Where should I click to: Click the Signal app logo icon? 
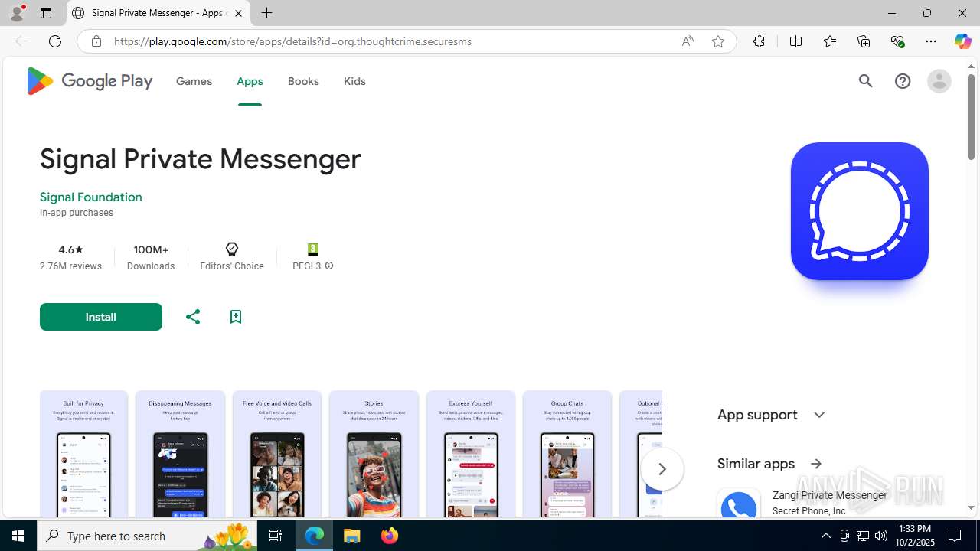[859, 211]
